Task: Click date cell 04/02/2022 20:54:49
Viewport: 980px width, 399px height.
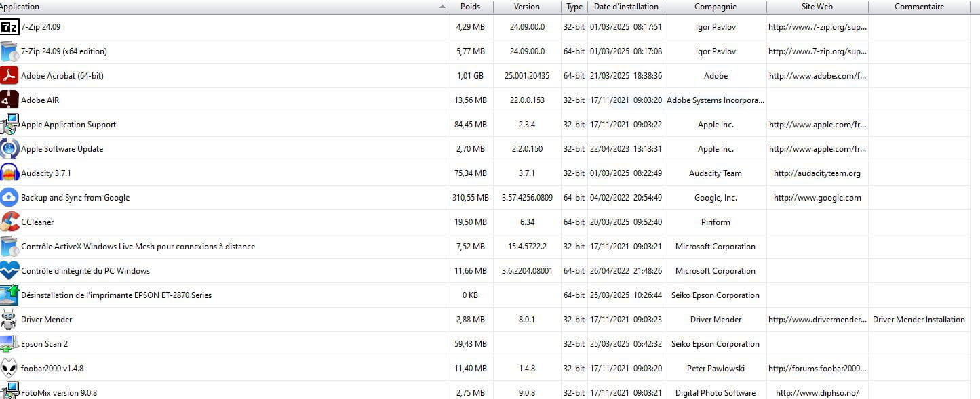Action: point(626,198)
